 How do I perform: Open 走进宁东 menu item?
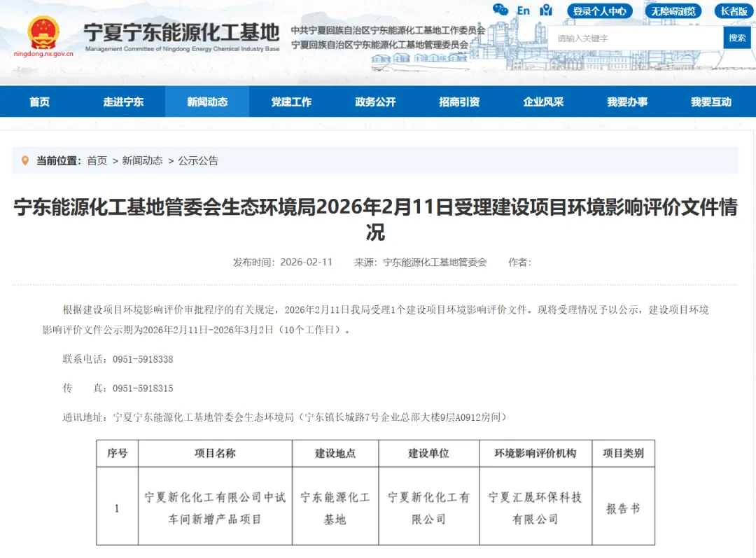point(123,102)
